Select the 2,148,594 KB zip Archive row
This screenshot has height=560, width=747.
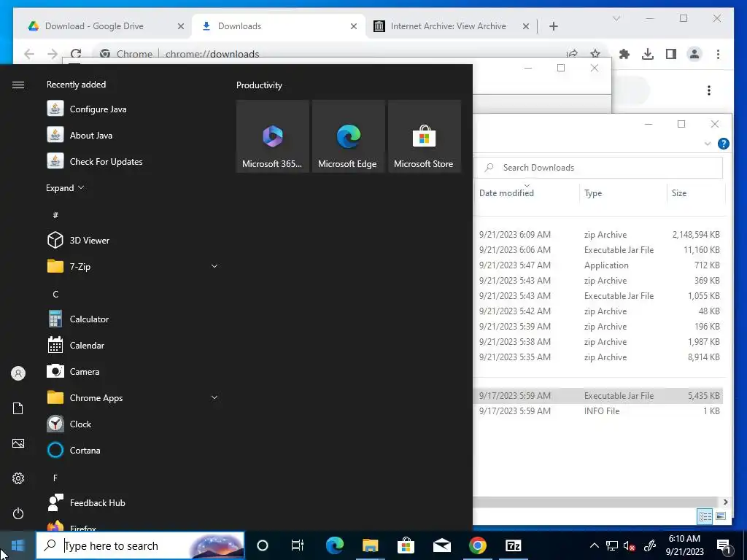coord(599,235)
